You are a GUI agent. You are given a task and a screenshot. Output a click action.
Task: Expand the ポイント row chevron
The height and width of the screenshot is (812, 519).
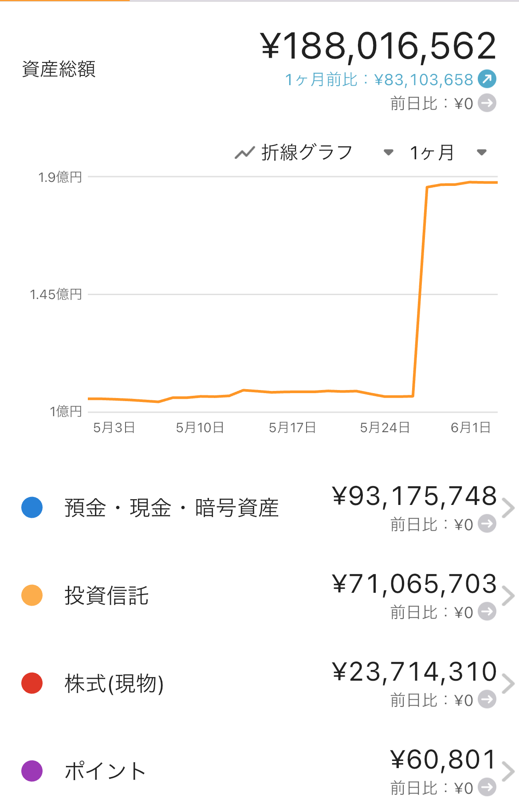pos(508,772)
